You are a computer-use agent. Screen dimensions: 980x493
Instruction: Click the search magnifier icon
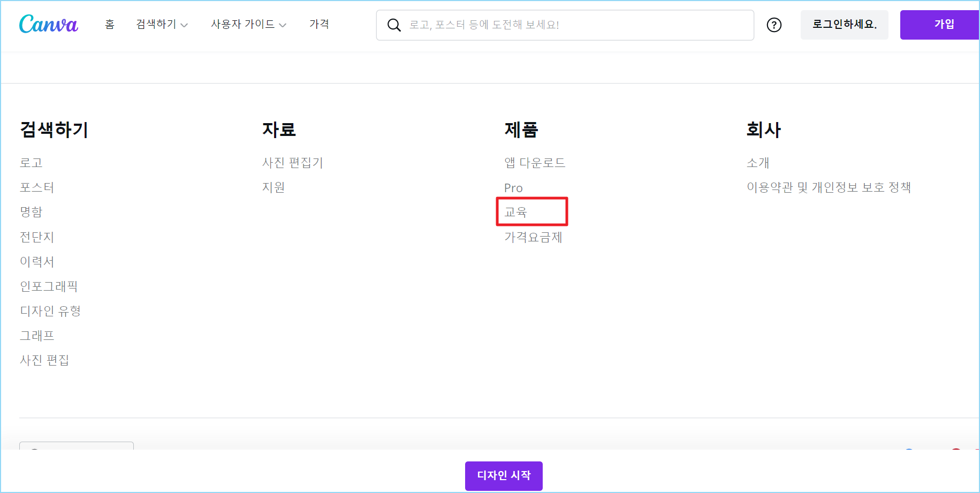(x=394, y=25)
